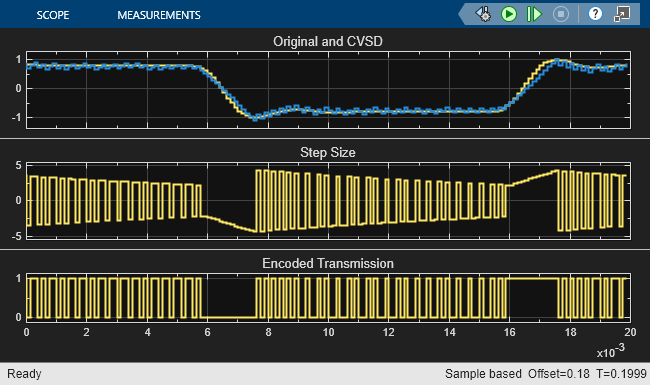
Task: Click inside the Encoded Transmission display
Action: 328,298
